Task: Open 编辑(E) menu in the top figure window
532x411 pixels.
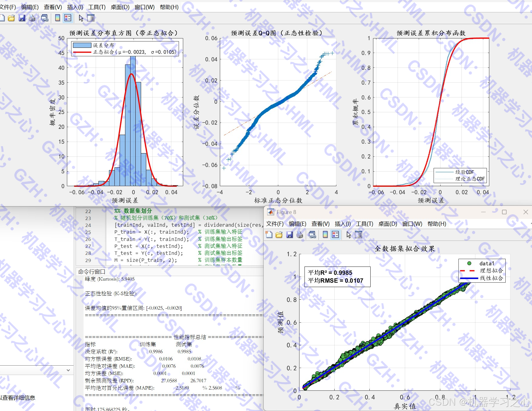Action: click(x=30, y=7)
